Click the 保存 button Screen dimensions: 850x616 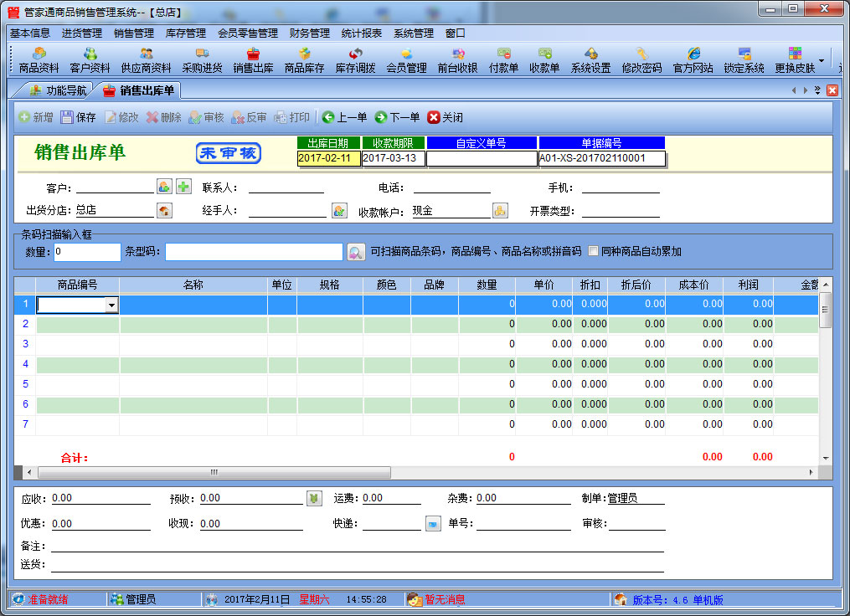pyautogui.click(x=78, y=117)
